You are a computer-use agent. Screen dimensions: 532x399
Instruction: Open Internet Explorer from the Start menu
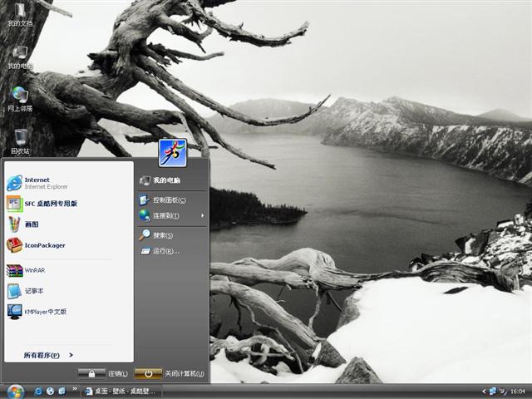(37, 183)
